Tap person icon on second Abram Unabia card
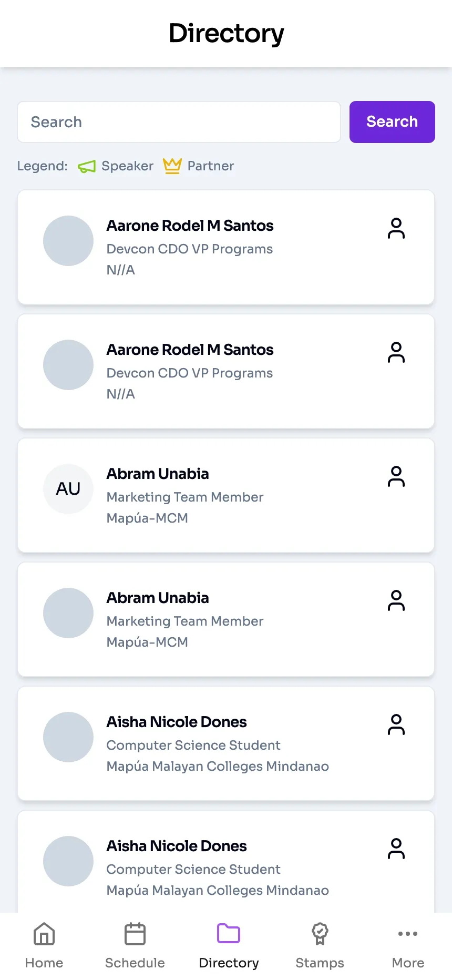Image resolution: width=452 pixels, height=980 pixels. (396, 601)
